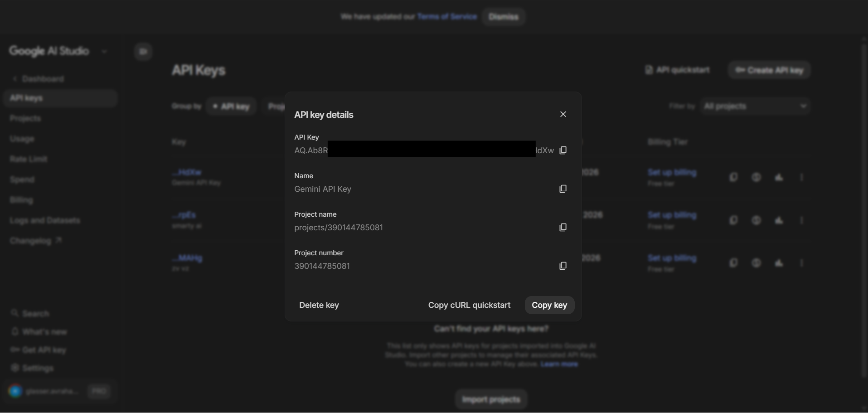Open the Usage sidebar item
Image resolution: width=868 pixels, height=413 pixels.
[x=22, y=139]
